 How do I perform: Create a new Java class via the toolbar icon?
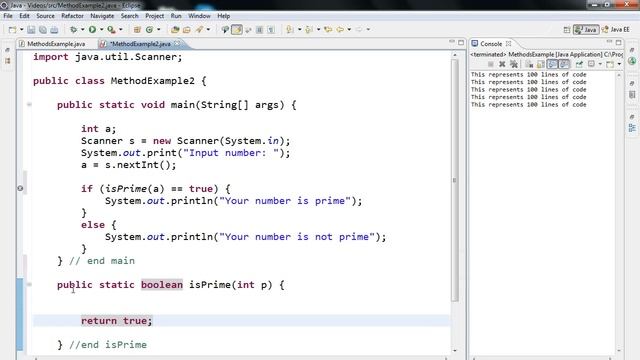(x=149, y=29)
